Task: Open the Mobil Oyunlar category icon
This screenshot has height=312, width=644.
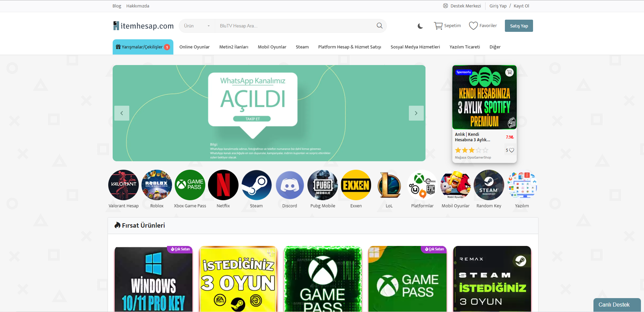Action: 456,185
